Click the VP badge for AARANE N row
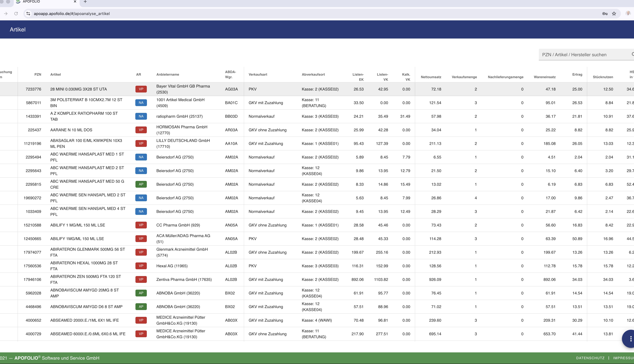This screenshot has height=364, width=634. click(x=141, y=130)
